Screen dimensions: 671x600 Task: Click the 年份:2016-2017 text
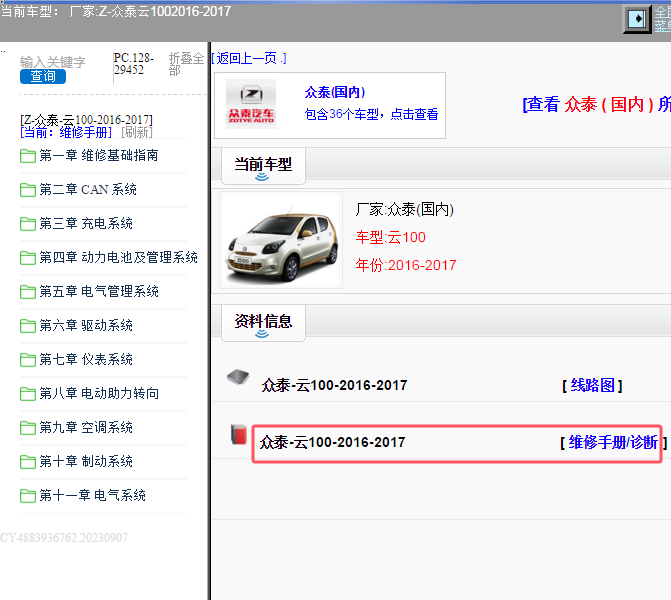[x=406, y=265]
